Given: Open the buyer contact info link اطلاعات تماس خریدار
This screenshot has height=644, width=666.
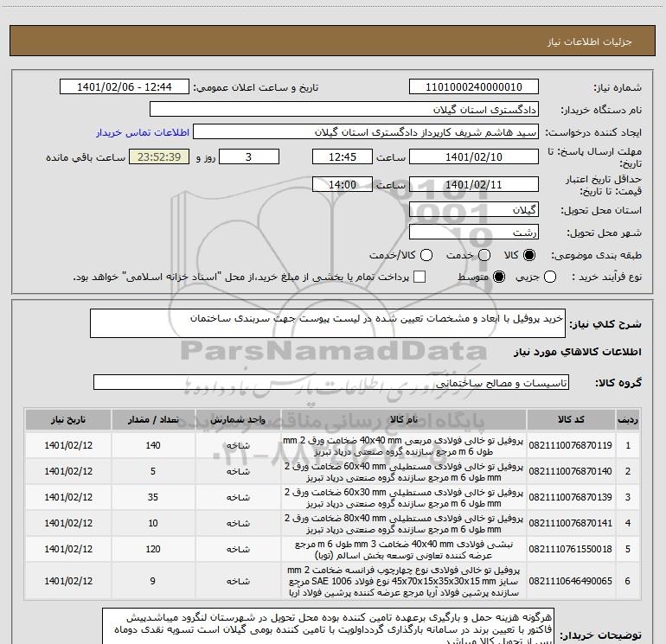Looking at the screenshot, I should 143,132.
